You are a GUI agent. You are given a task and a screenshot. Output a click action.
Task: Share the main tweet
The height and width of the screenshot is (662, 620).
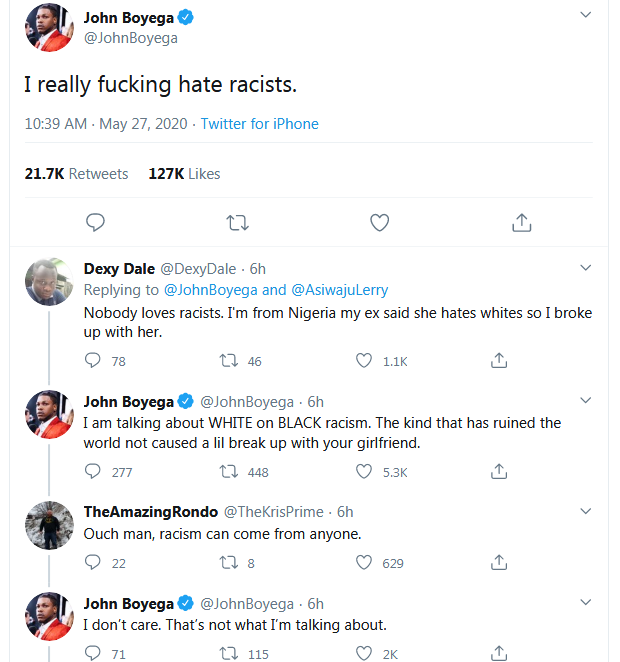coord(521,222)
